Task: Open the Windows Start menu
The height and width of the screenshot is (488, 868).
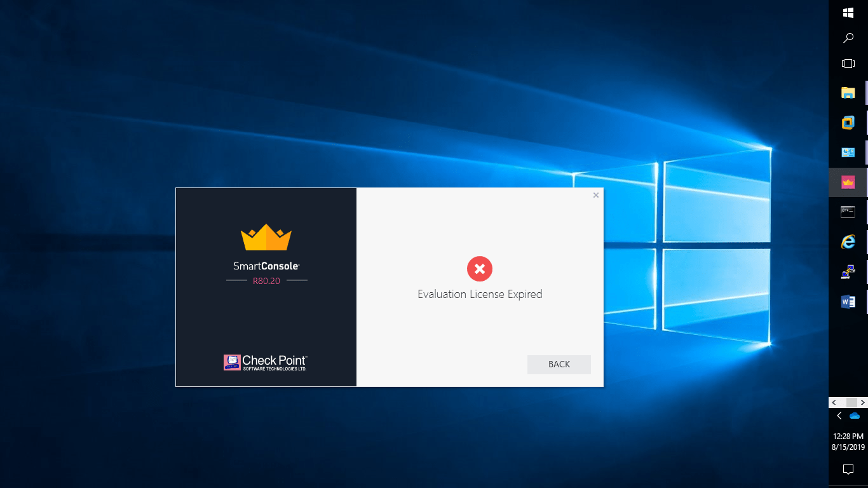Action: [x=848, y=13]
